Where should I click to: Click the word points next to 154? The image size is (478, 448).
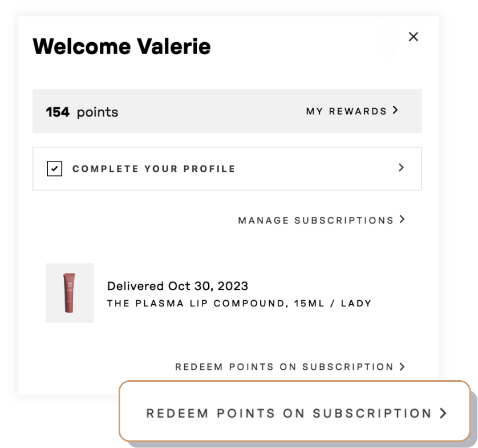[98, 113]
